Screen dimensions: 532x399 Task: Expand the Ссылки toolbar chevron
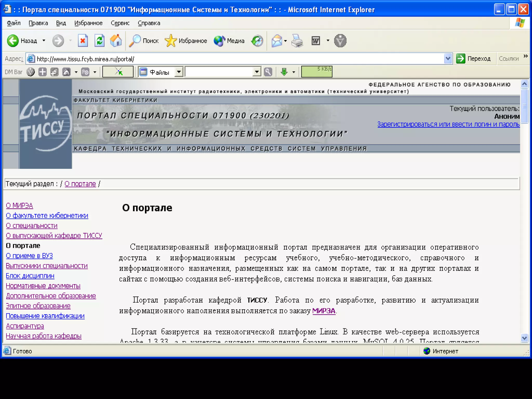pos(526,56)
